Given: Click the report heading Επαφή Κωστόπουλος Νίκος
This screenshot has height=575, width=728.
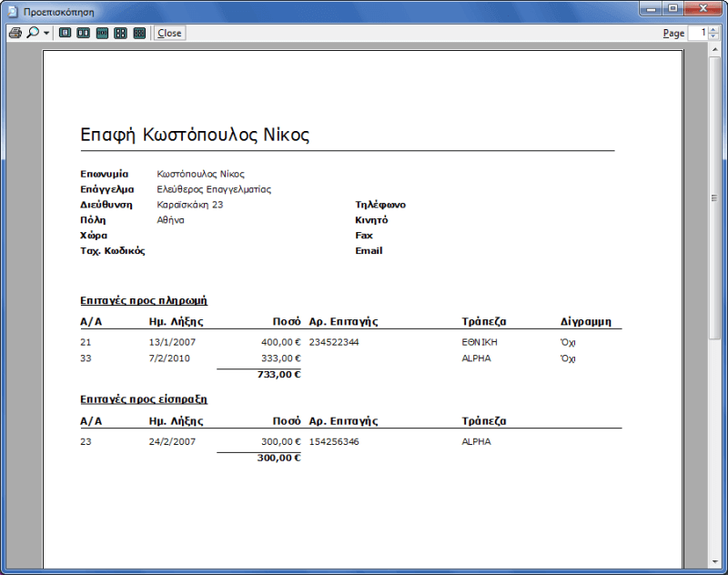Looking at the screenshot, I should (x=195, y=136).
